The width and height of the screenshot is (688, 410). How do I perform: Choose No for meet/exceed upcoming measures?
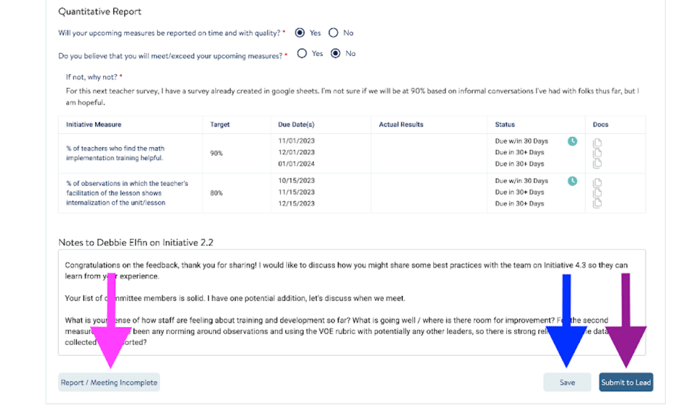pos(336,54)
